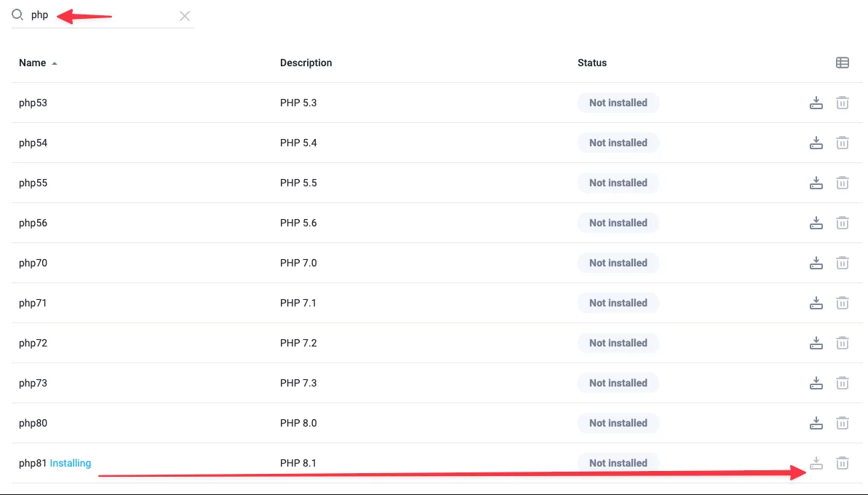Viewport: 868px width, 495px height.
Task: Open the table column settings icon
Action: pyautogui.click(x=843, y=63)
